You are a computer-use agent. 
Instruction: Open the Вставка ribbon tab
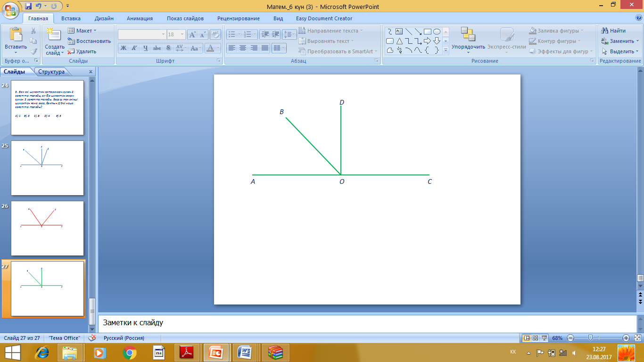tap(71, 18)
